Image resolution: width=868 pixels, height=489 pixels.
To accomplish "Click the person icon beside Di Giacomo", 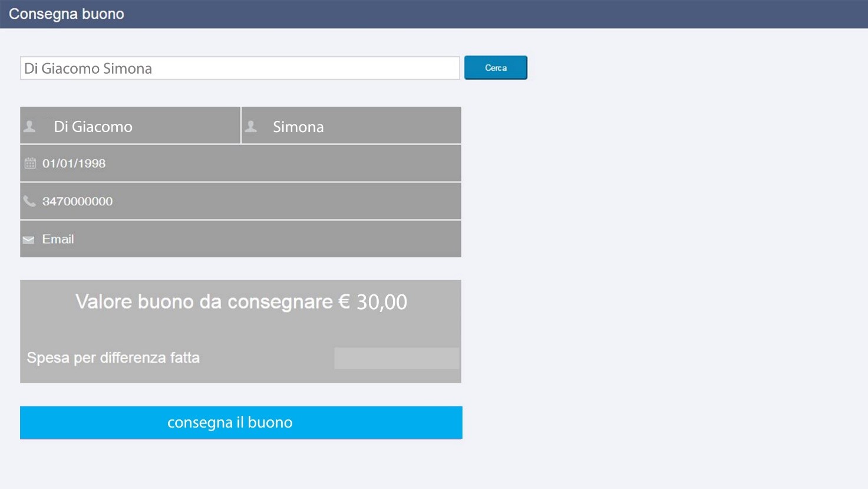I will tap(29, 126).
